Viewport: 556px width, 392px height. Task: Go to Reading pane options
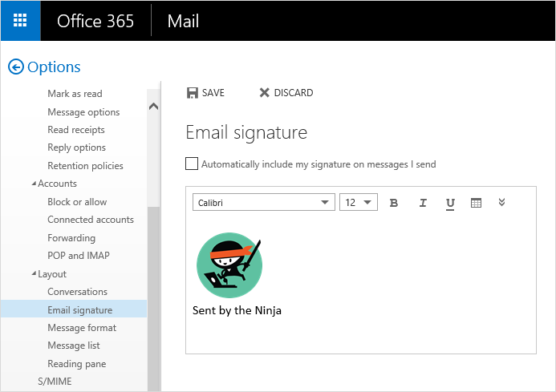click(77, 364)
